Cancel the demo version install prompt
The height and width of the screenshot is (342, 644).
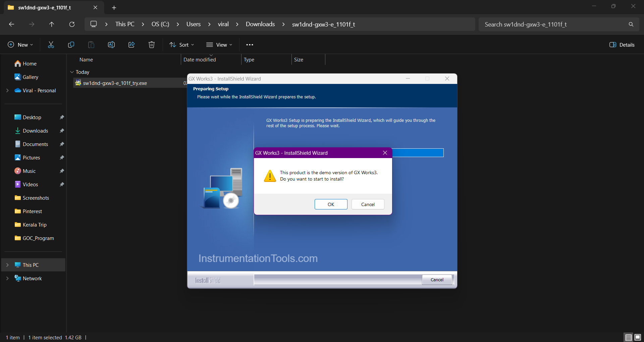click(368, 204)
